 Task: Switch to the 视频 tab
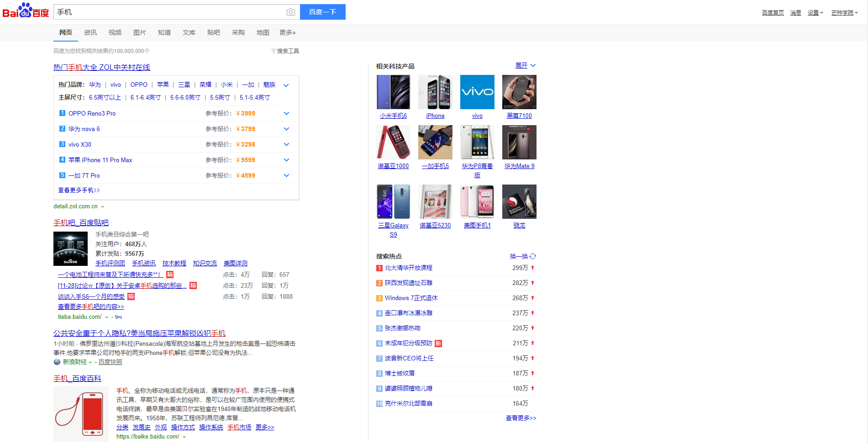point(115,32)
